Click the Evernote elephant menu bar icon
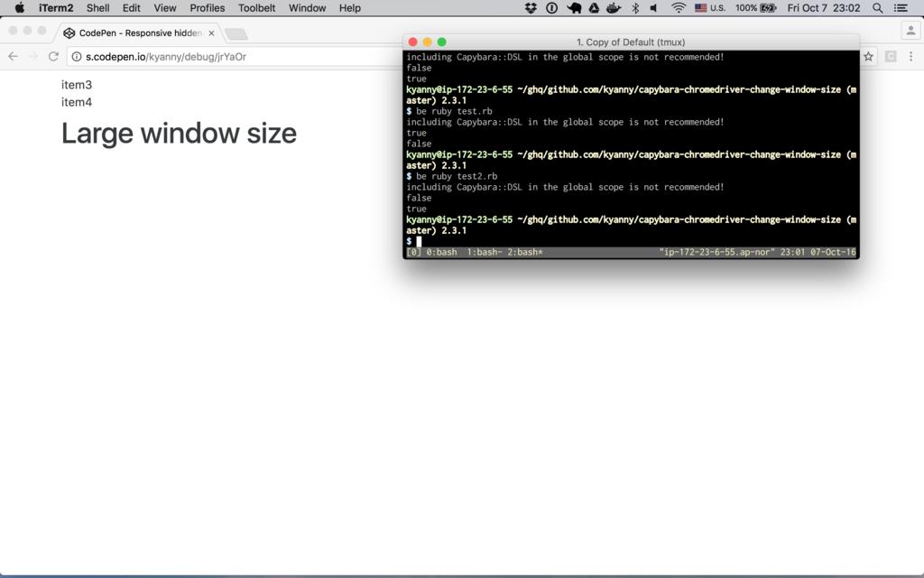This screenshot has width=924, height=578. click(x=573, y=7)
